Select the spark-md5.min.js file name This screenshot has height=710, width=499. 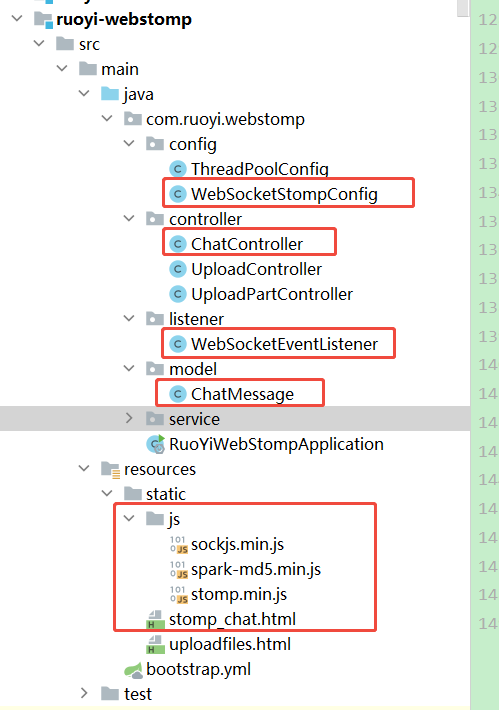click(x=256, y=570)
